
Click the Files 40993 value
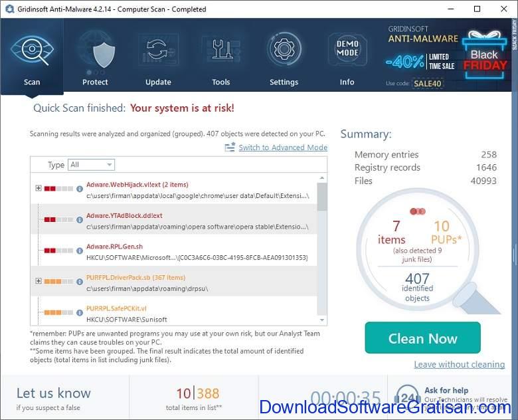pos(483,181)
